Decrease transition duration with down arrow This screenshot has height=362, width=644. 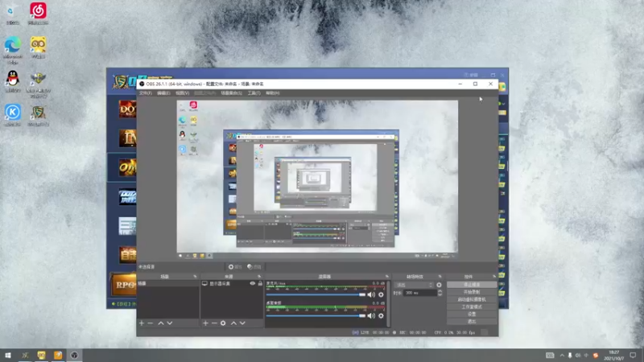pos(440,294)
